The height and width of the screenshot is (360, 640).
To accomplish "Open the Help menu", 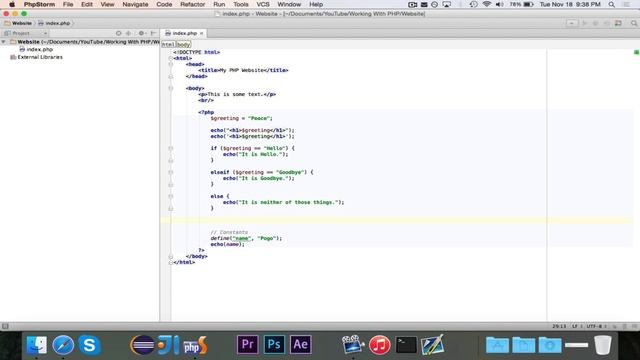I will click(x=316, y=4).
